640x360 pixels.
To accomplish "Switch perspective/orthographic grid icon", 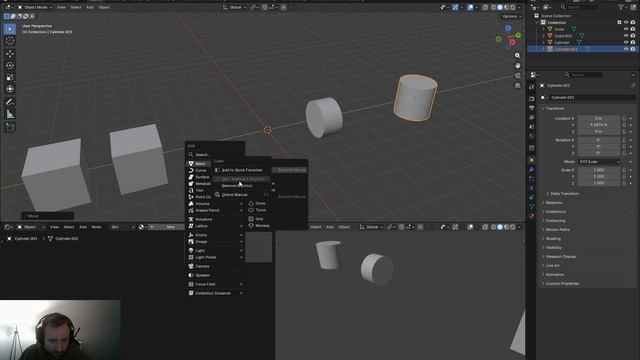I will 518,85.
